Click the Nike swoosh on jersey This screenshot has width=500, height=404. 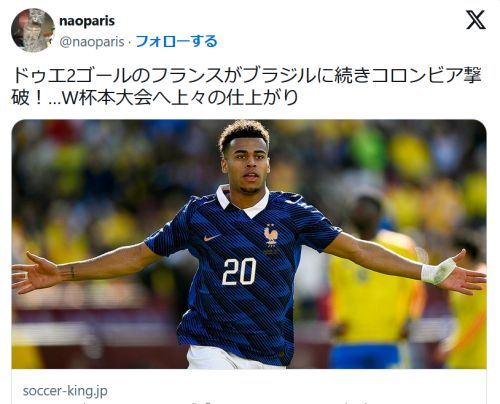click(x=212, y=238)
